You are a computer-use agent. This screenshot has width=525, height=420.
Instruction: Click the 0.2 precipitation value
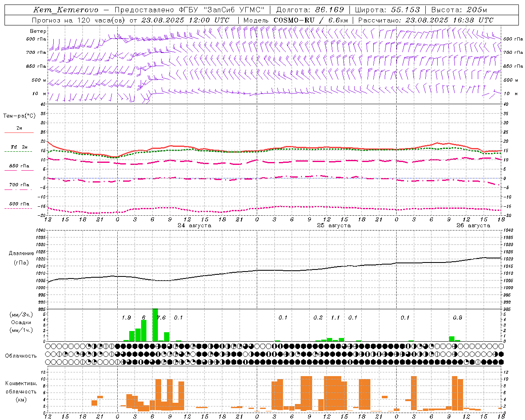318,317
